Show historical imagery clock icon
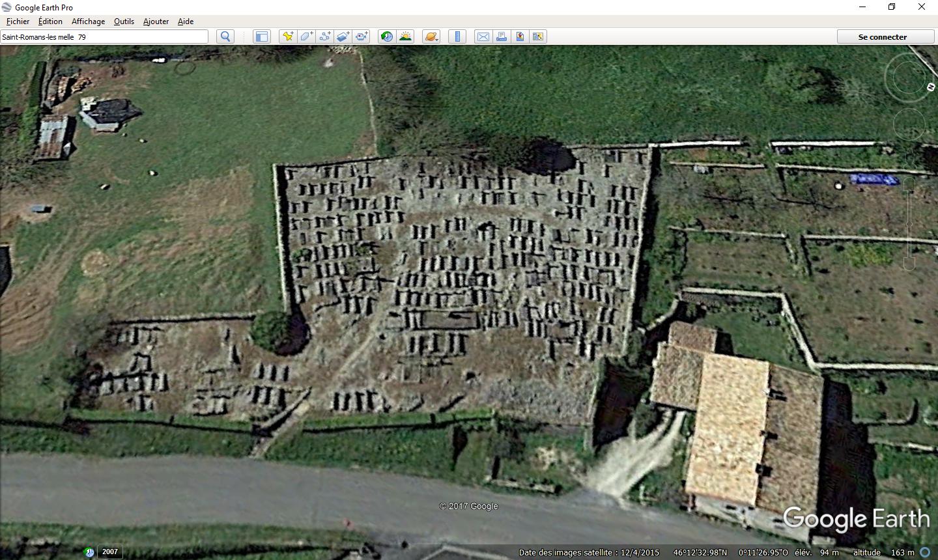The image size is (938, 560). click(387, 36)
